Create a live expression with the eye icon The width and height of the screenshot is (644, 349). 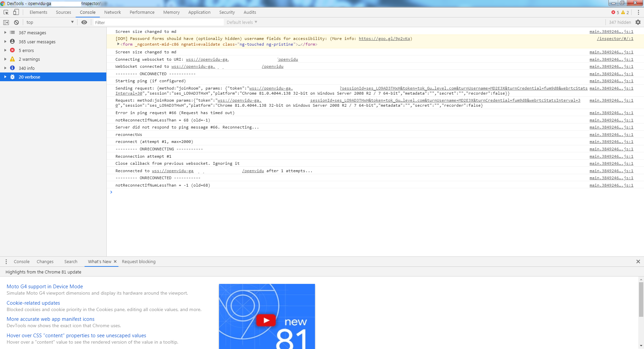point(84,22)
